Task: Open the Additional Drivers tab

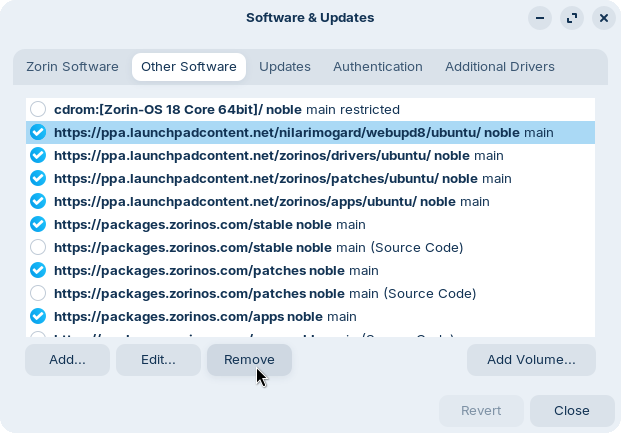Action: (500, 67)
